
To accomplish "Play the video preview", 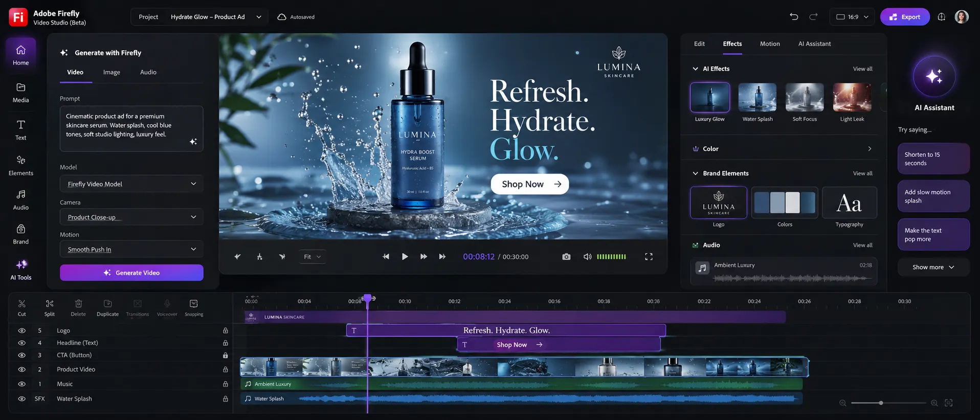I will [x=405, y=257].
